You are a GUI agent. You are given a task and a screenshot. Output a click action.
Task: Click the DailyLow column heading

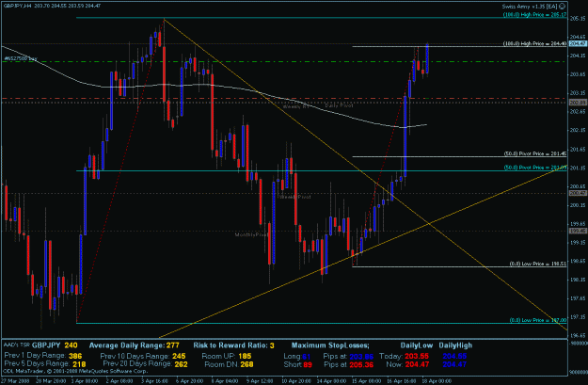tap(417, 345)
